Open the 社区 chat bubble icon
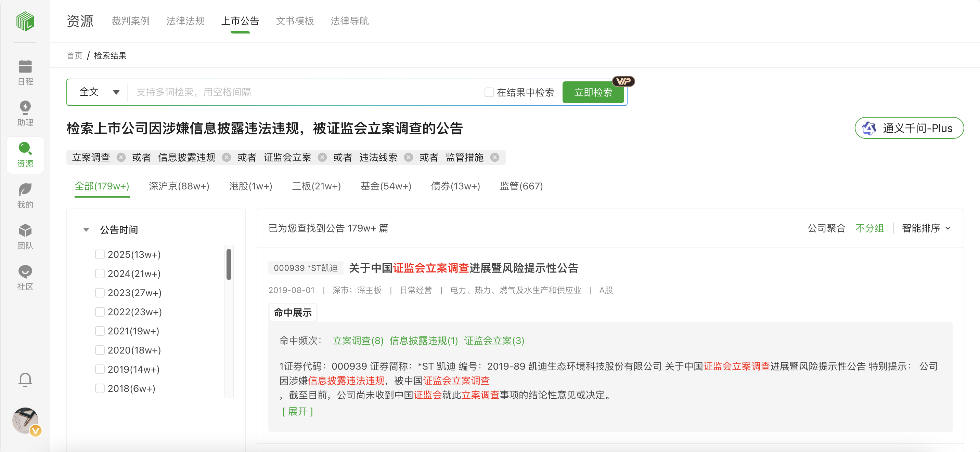The image size is (980, 452). point(25,278)
